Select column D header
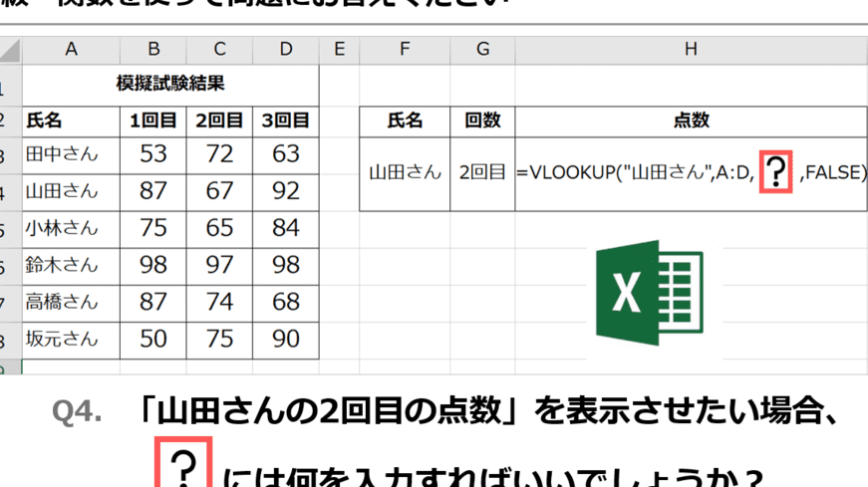This screenshot has height=487, width=868. tap(286, 51)
